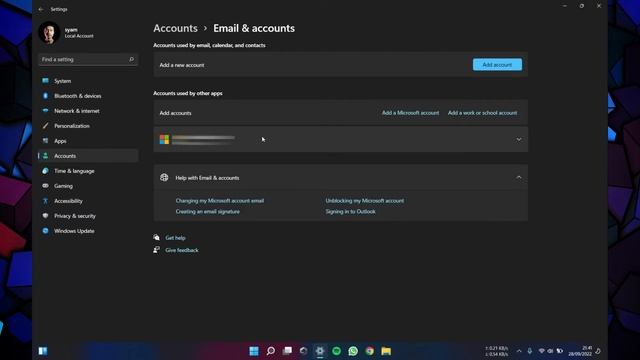This screenshot has height=360, width=640.
Task: Open the Windows Start button in taskbar
Action: tap(254, 351)
